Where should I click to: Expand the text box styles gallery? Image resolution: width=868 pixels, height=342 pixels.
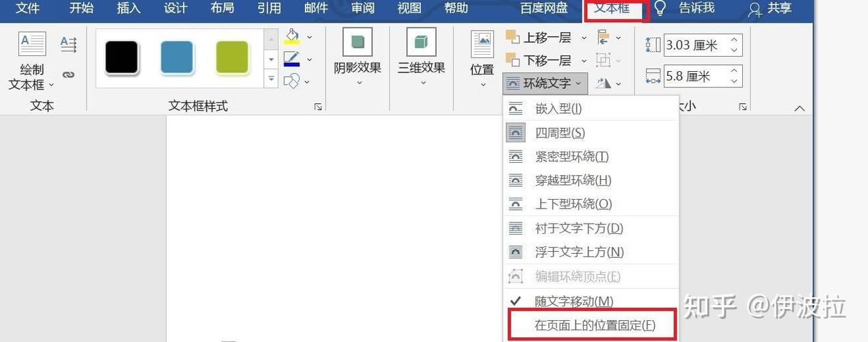pyautogui.click(x=271, y=79)
